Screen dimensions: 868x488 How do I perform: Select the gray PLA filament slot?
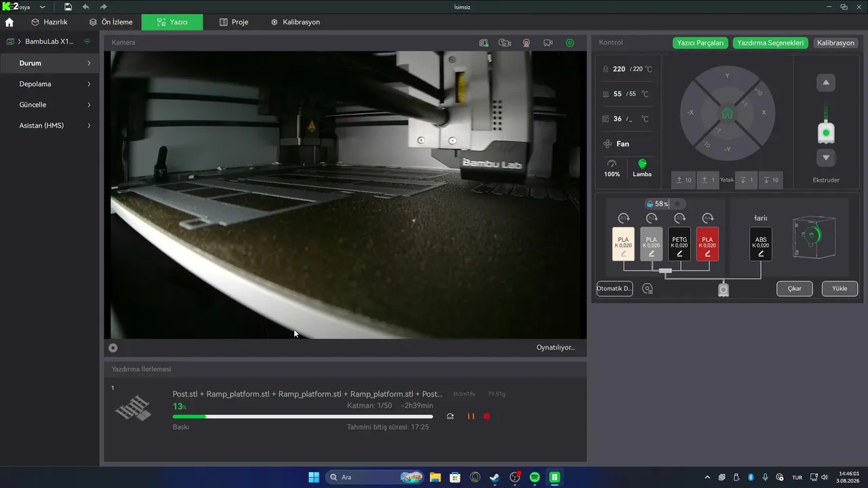pos(652,244)
